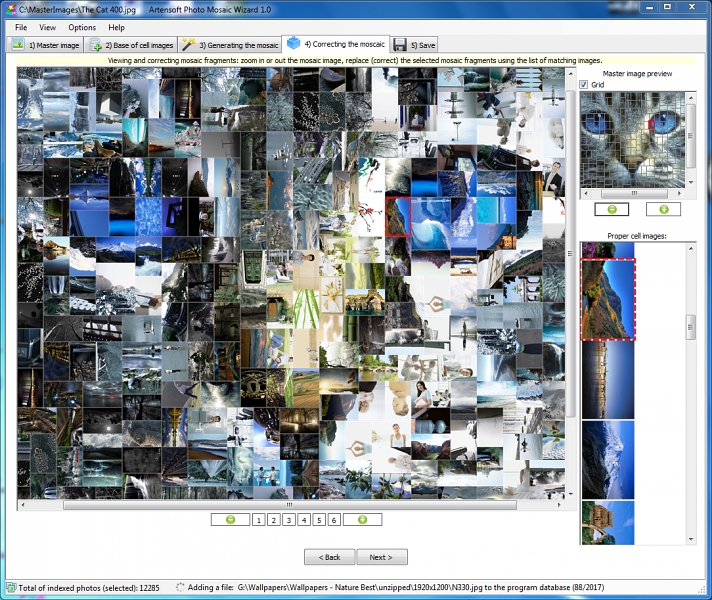This screenshot has width=712, height=600.
Task: Zoom in the master image preview
Action: [663, 209]
